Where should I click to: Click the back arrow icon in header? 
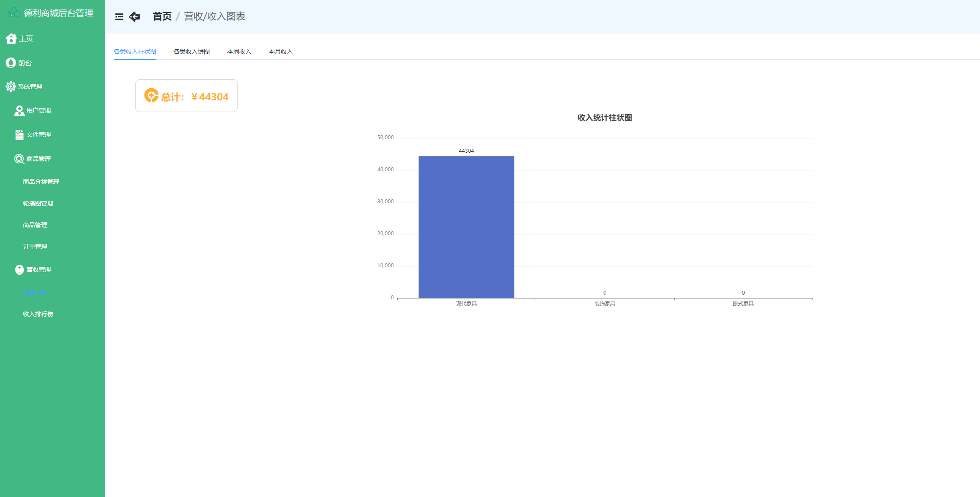click(x=135, y=16)
